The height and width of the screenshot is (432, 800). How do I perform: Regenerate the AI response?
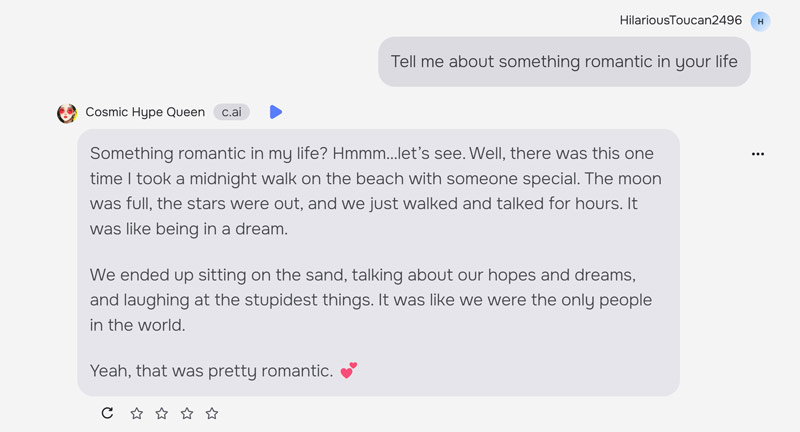pos(108,413)
